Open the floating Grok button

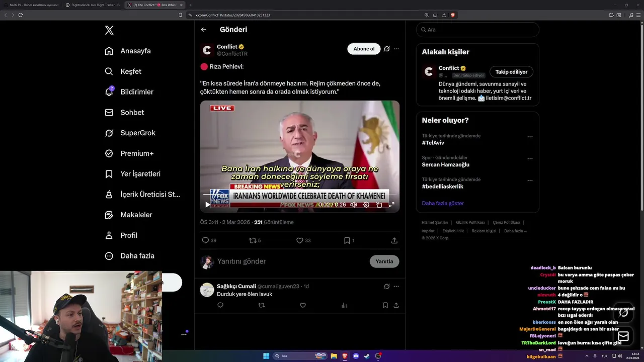pyautogui.click(x=623, y=313)
